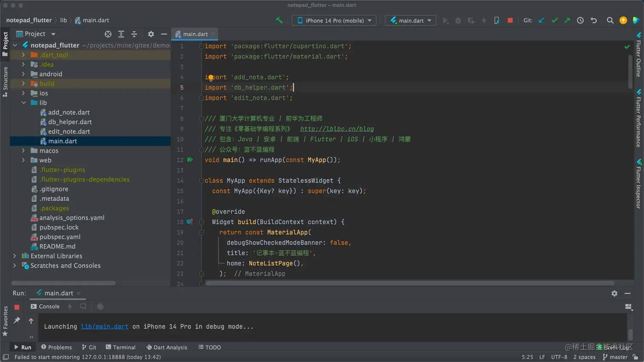This screenshot has height=362, width=644.
Task: Click up arrow in console toolbar
Action: coord(31,321)
